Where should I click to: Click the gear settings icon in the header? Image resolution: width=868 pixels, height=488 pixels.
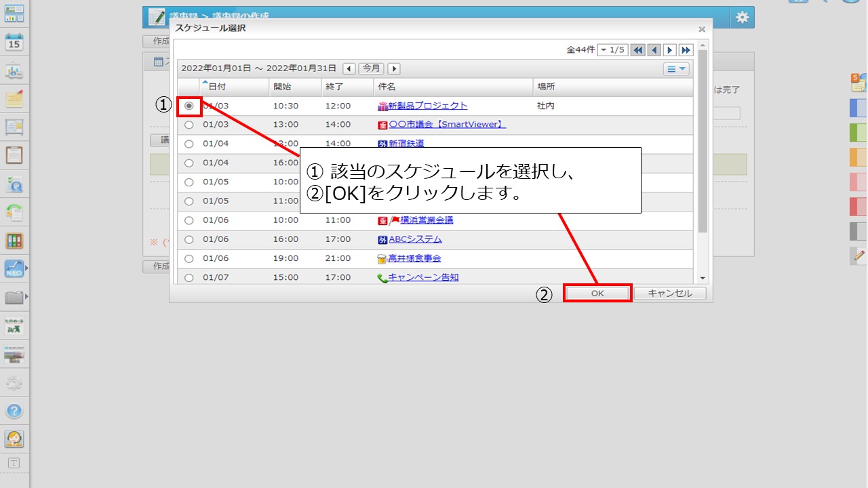(742, 18)
